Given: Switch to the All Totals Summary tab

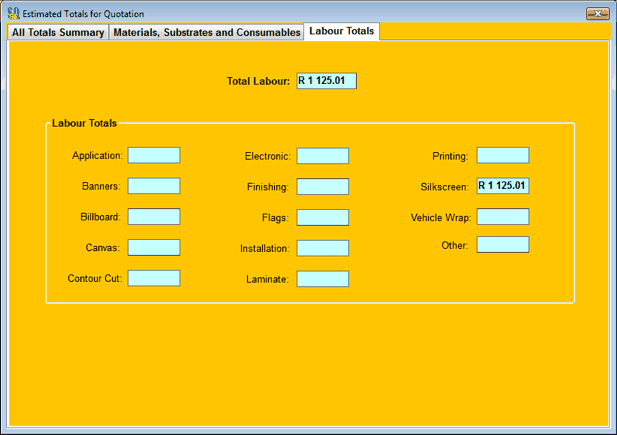Looking at the screenshot, I should point(58,32).
